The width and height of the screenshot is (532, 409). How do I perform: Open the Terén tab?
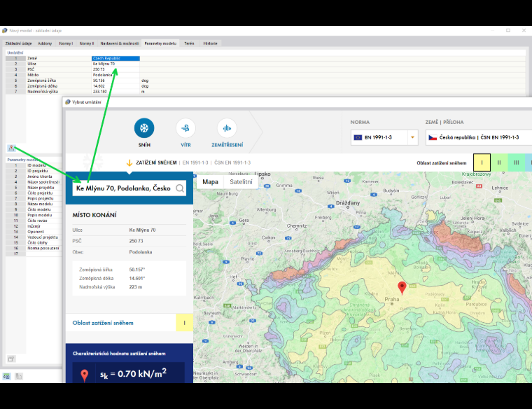(189, 43)
